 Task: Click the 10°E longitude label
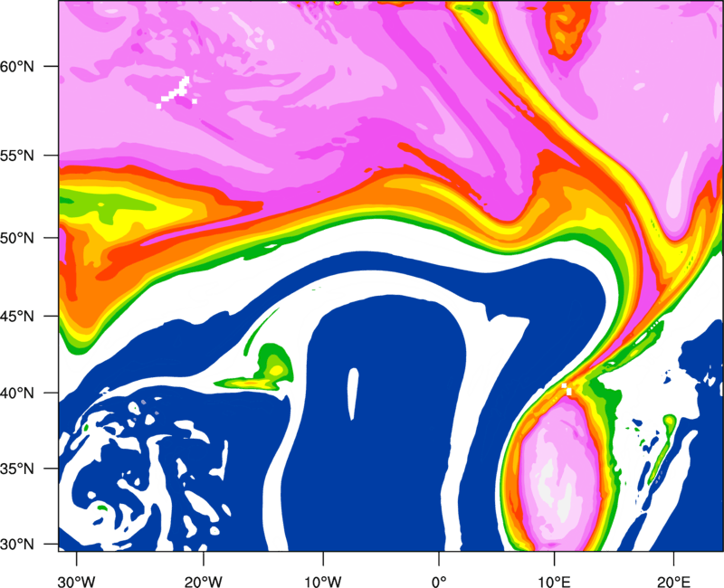point(555,582)
